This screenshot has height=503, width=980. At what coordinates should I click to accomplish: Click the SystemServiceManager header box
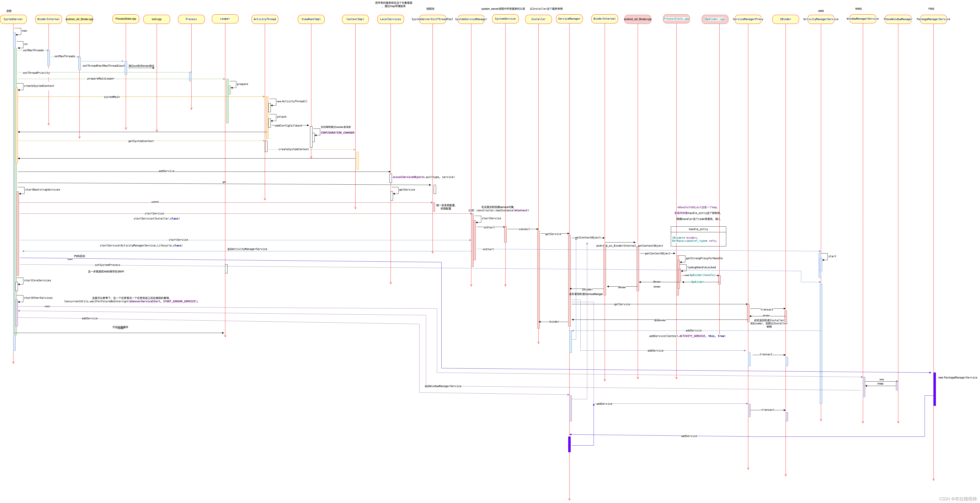471,19
